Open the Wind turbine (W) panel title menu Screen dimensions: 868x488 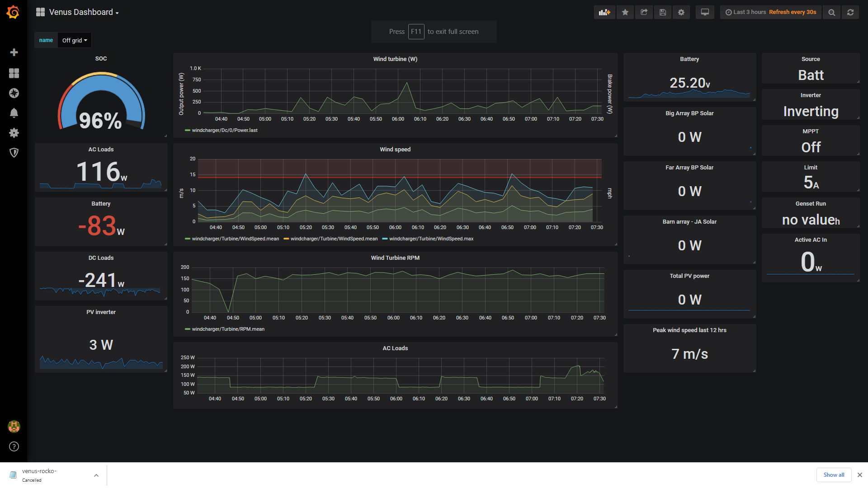click(x=395, y=59)
